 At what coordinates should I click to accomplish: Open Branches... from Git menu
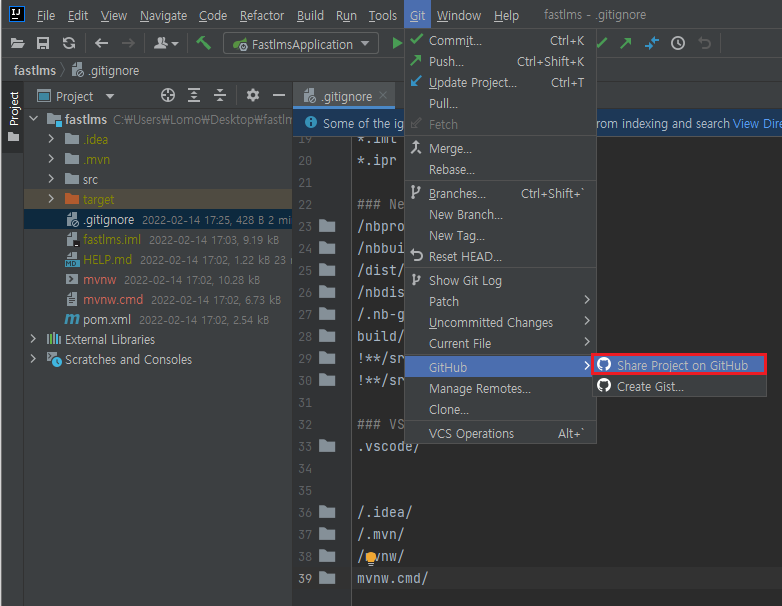tap(500, 194)
